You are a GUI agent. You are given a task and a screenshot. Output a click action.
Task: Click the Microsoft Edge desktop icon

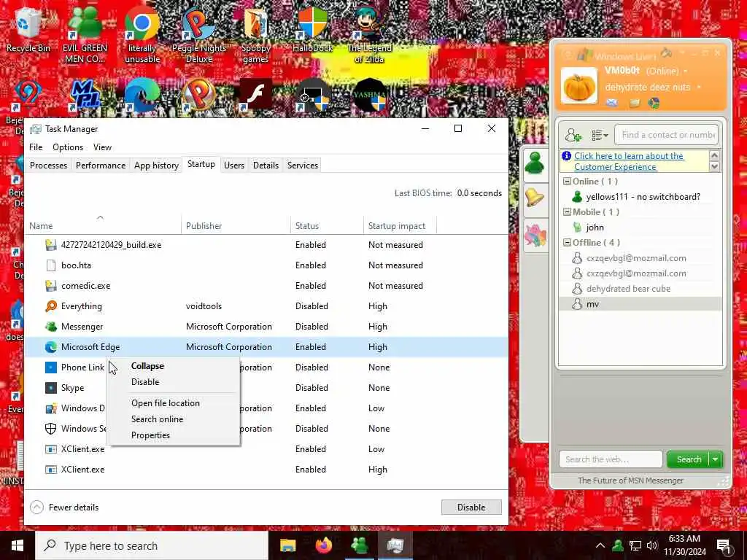click(x=142, y=94)
